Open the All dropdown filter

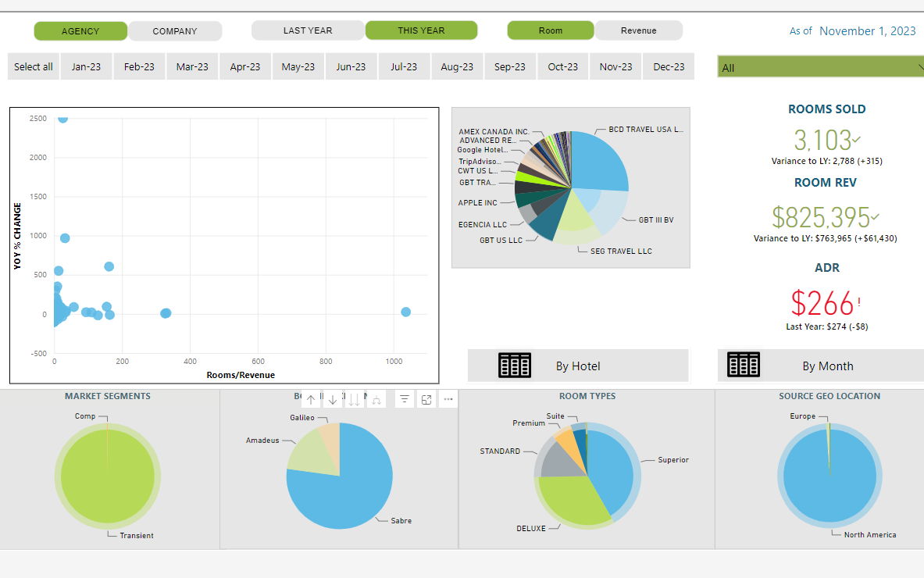click(x=820, y=67)
